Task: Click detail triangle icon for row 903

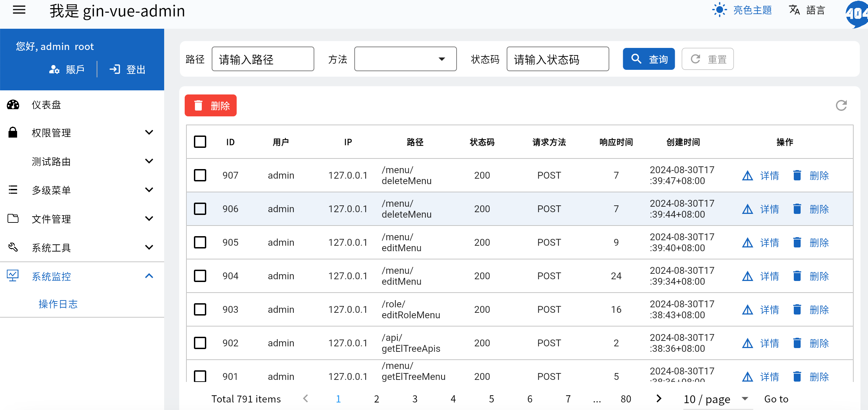Action: coord(747,310)
